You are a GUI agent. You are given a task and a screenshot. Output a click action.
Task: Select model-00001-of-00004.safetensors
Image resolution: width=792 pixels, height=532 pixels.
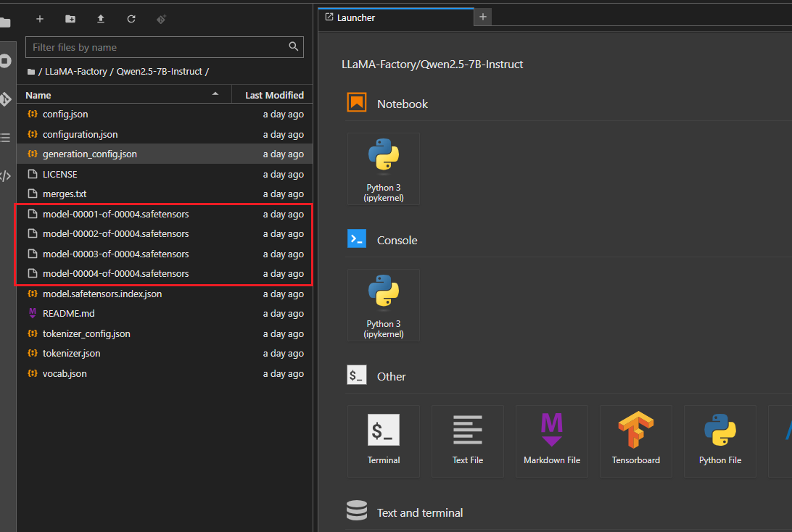click(165, 214)
